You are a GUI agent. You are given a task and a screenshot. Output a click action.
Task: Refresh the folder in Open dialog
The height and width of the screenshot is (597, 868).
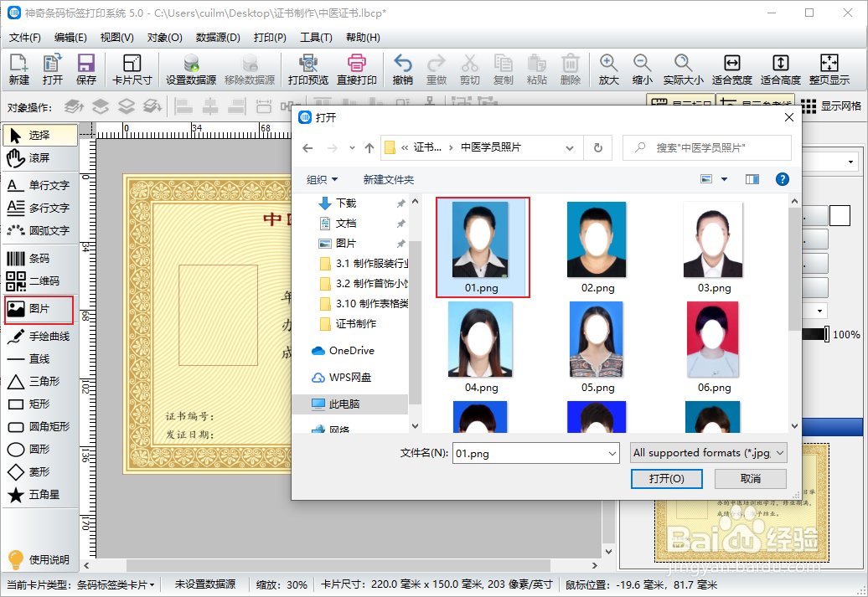[x=598, y=147]
